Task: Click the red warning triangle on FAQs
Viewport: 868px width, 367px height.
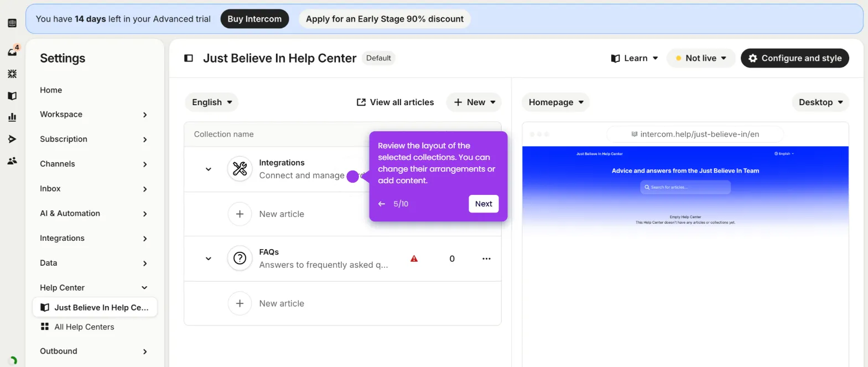Action: click(414, 259)
